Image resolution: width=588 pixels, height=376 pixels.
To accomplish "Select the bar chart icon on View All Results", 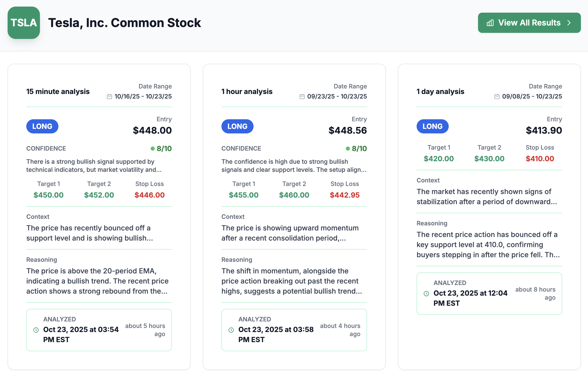I will pyautogui.click(x=490, y=22).
